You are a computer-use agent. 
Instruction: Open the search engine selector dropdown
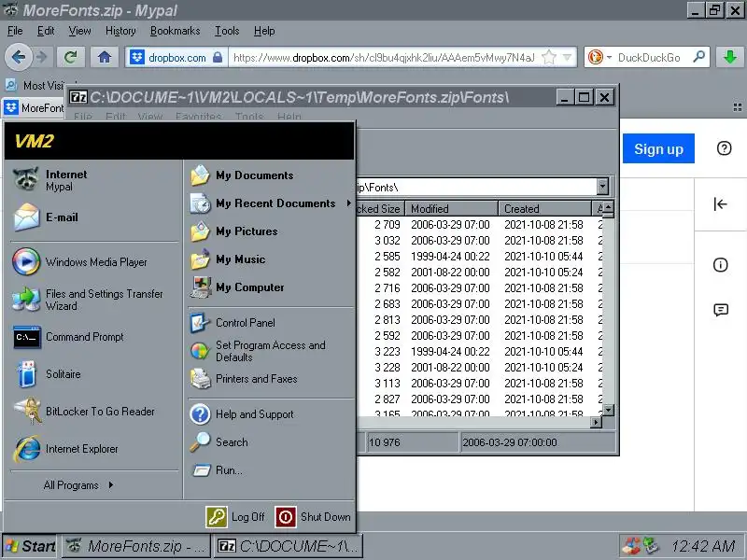599,58
